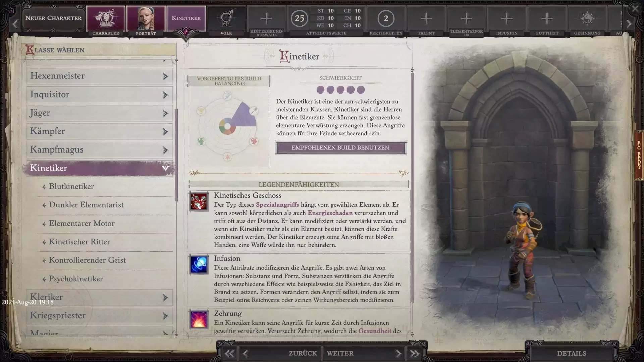Select the Kinetiker class step tab

[x=186, y=18]
